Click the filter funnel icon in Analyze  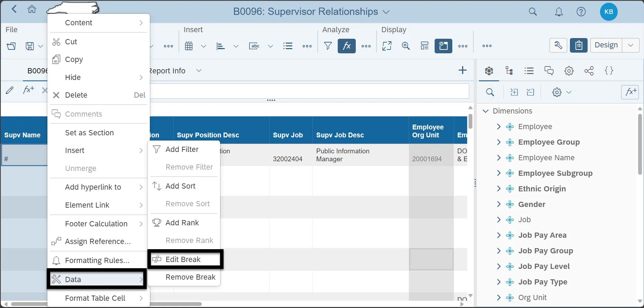click(328, 46)
